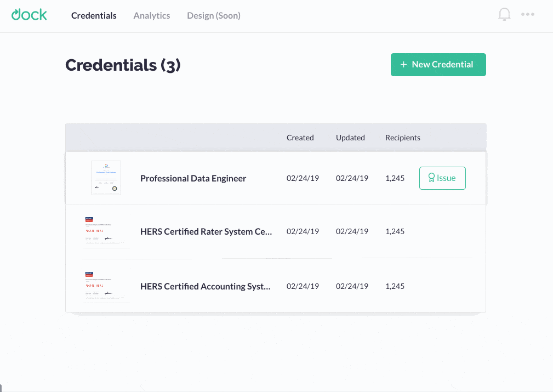Select the HERS Certified Accounting Syst... name

point(206,286)
